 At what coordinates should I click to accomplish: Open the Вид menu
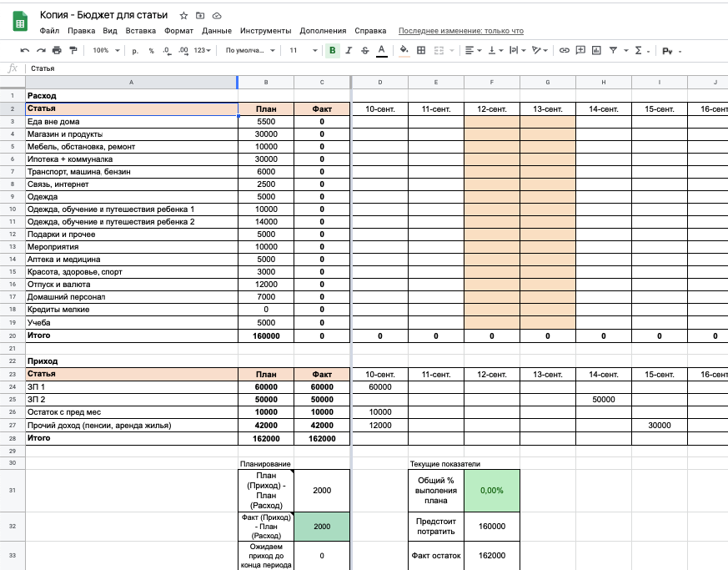110,31
